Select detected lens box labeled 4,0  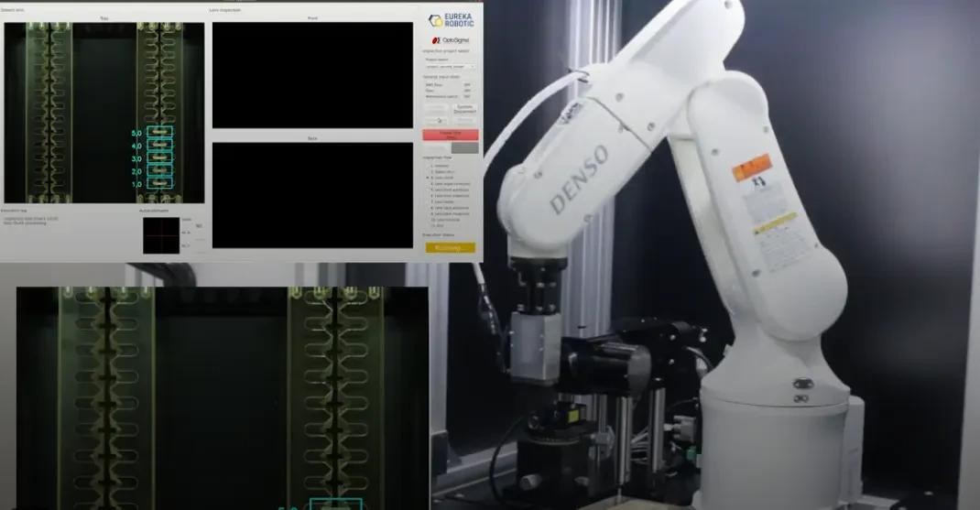(159, 145)
